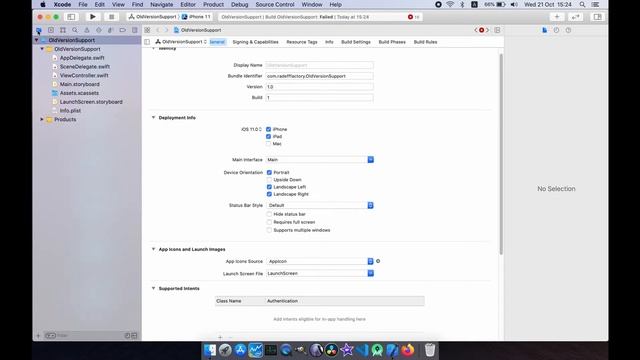Click the Bundle Identifier field
The image size is (640, 360).
tap(320, 76)
